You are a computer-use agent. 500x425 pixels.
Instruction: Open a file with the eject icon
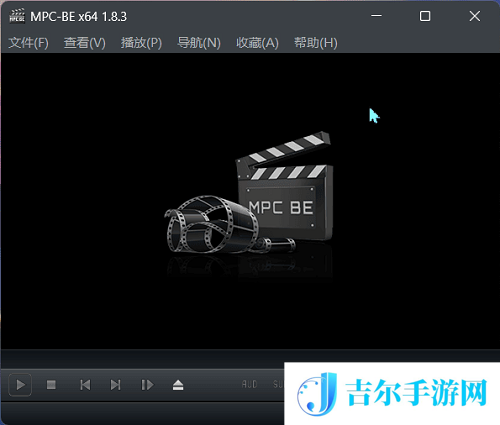pyautogui.click(x=178, y=385)
